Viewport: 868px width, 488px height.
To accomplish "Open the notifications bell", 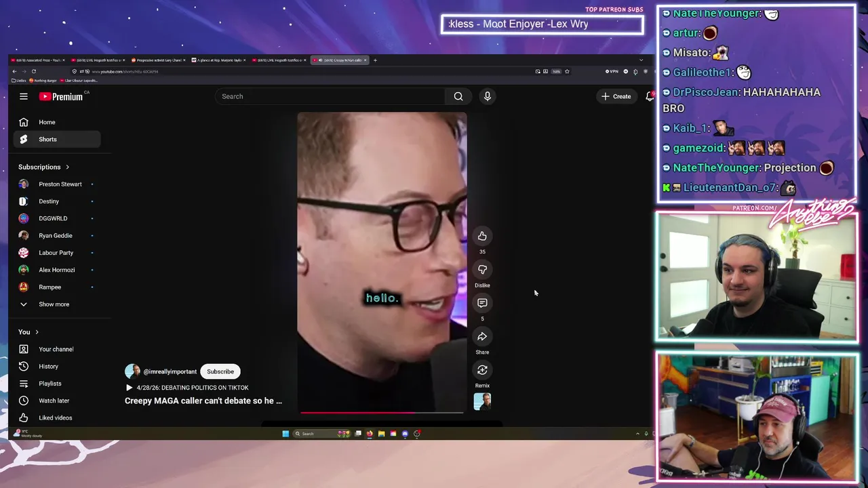I will [x=650, y=96].
